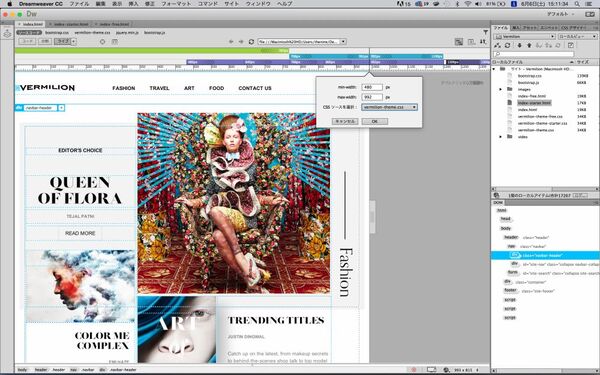This screenshot has height=375, width=600.
Task: Click the check in files icon
Action: coord(548,45)
